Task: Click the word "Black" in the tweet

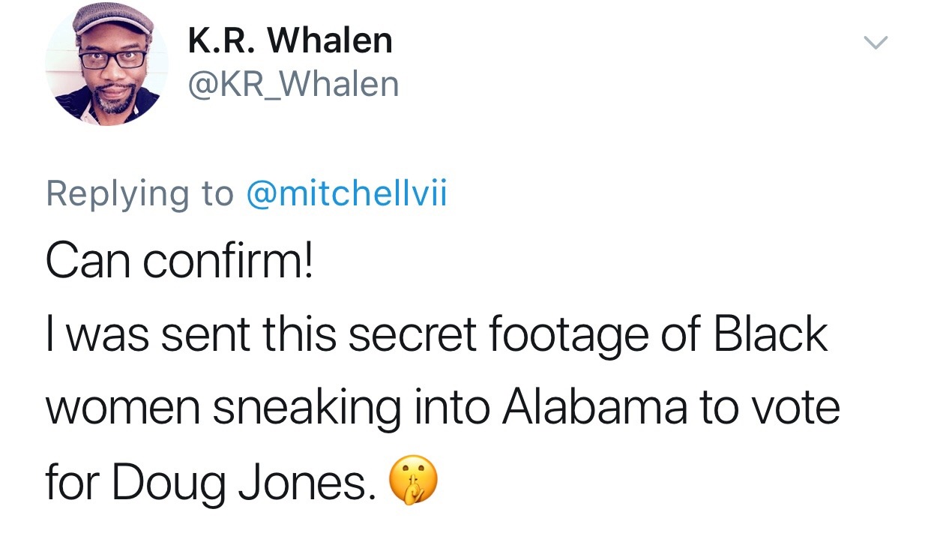Action: pos(770,334)
